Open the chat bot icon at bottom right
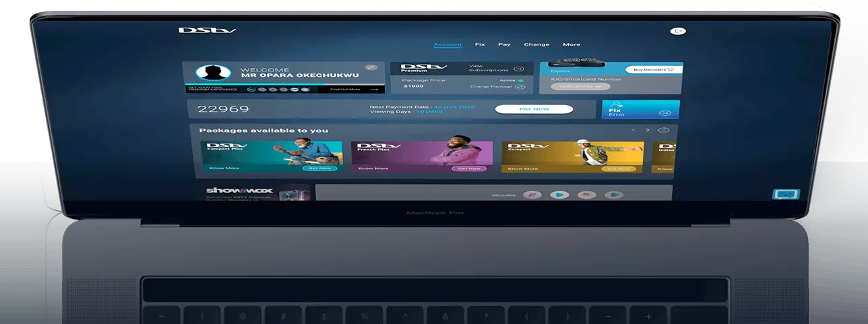868x324 pixels. coord(785,195)
